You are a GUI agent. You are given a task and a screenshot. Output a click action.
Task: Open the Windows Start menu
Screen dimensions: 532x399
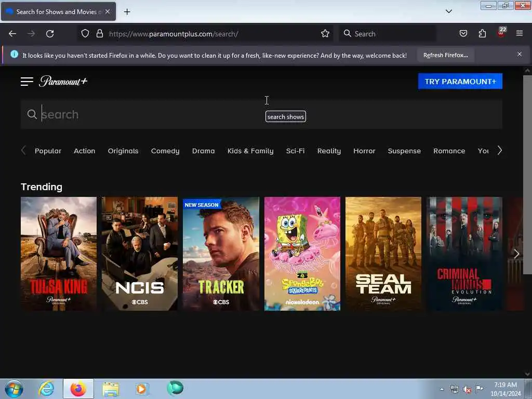14,389
